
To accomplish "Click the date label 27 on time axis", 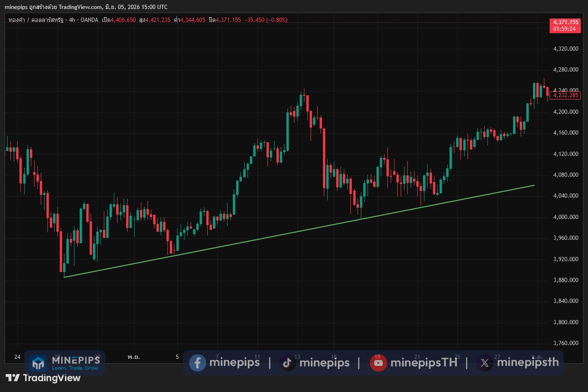I will click(x=497, y=356).
